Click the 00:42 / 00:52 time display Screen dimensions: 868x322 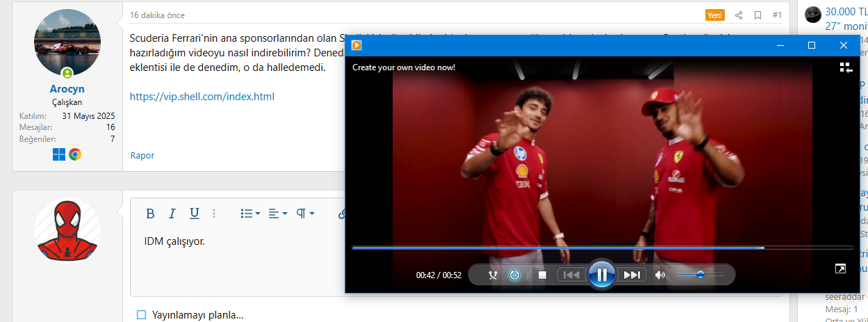439,275
